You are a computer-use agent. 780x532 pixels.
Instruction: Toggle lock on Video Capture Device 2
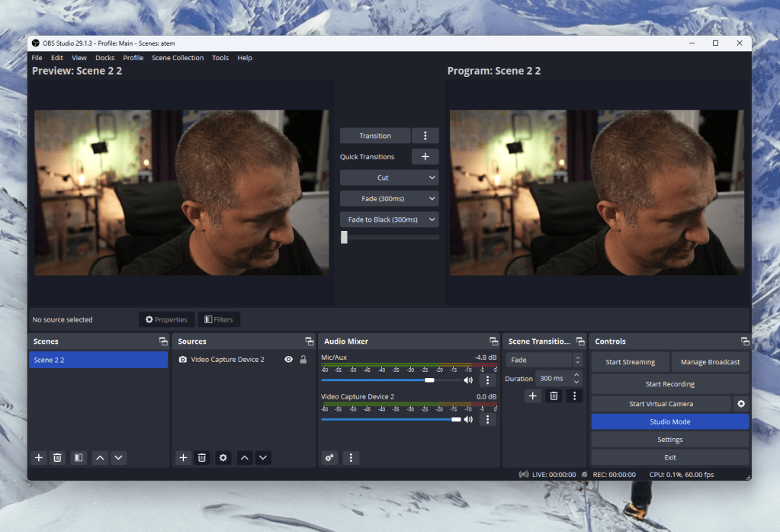pyautogui.click(x=303, y=360)
